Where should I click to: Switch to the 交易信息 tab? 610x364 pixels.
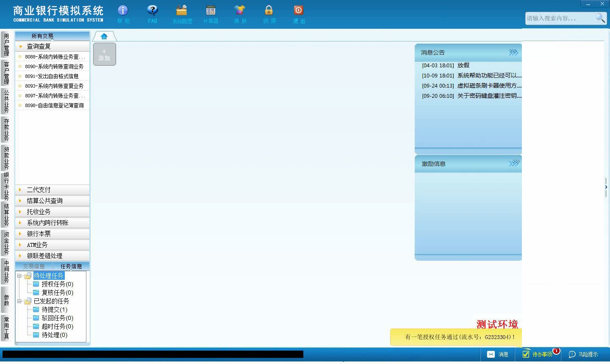(34, 266)
